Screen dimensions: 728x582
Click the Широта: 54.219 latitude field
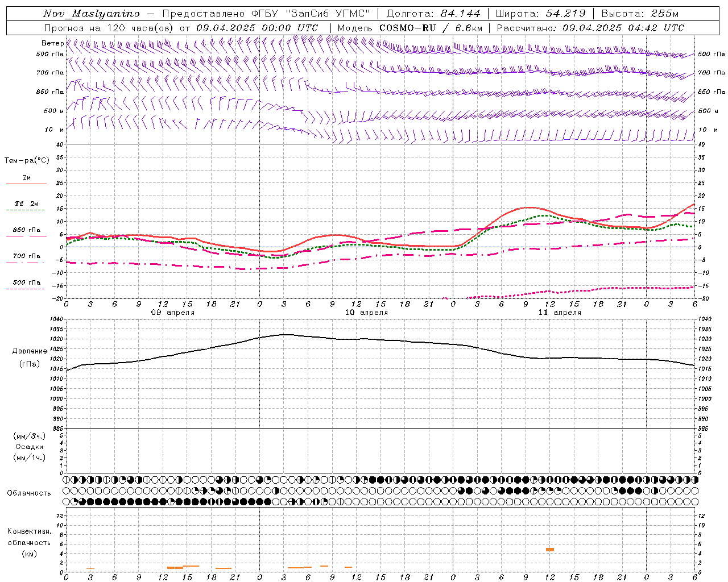click(x=541, y=14)
